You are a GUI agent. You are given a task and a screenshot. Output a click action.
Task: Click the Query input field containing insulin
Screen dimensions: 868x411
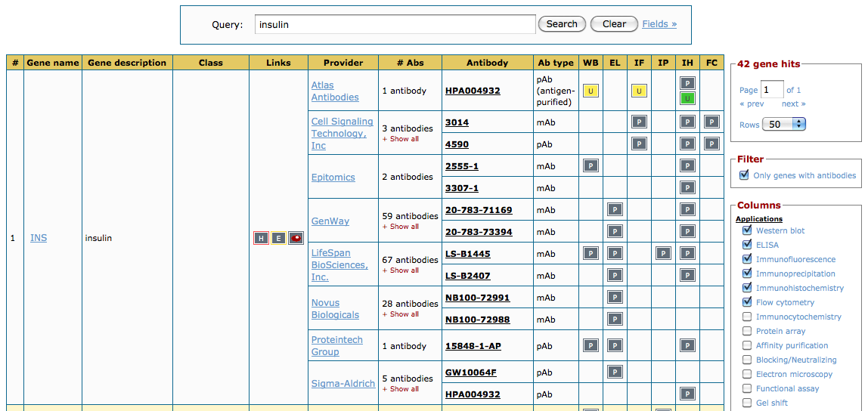tap(395, 24)
